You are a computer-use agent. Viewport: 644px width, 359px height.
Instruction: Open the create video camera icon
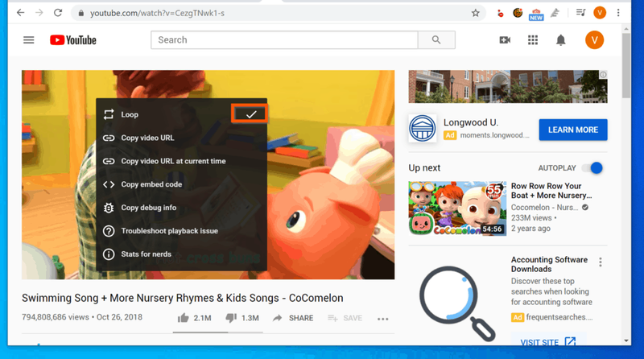coord(505,39)
